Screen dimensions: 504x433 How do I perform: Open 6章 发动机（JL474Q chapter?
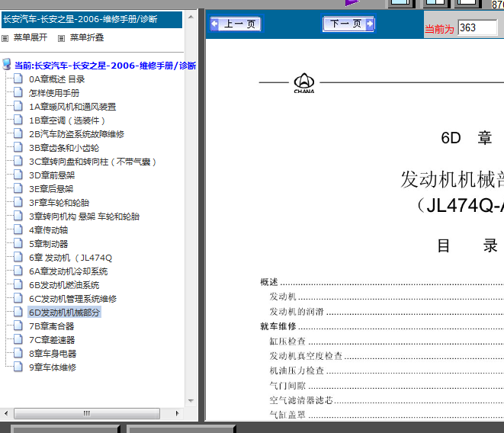click(70, 258)
